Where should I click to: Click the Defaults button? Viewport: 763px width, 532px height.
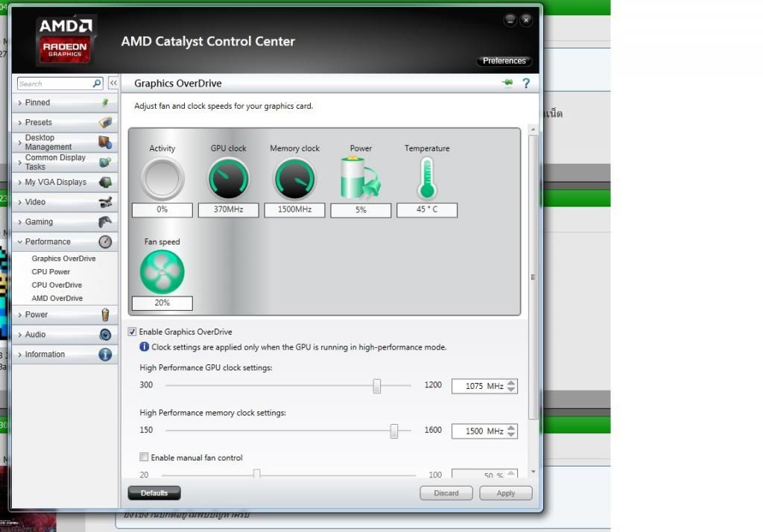[x=154, y=493]
